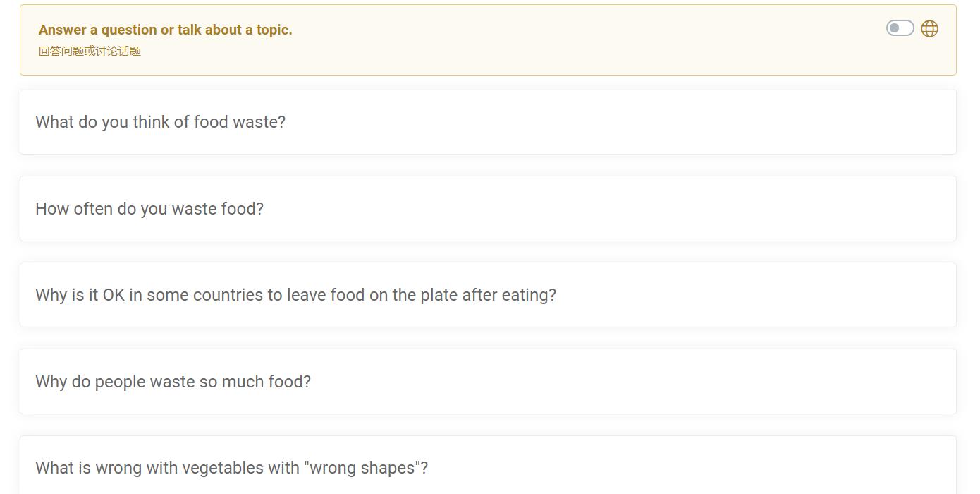The image size is (980, 494).
Task: Click the Chinese subtitle under the heading
Action: [90, 51]
